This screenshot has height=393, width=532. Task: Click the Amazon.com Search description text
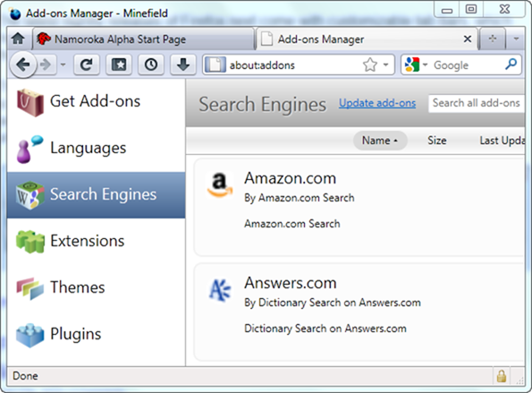(x=291, y=224)
